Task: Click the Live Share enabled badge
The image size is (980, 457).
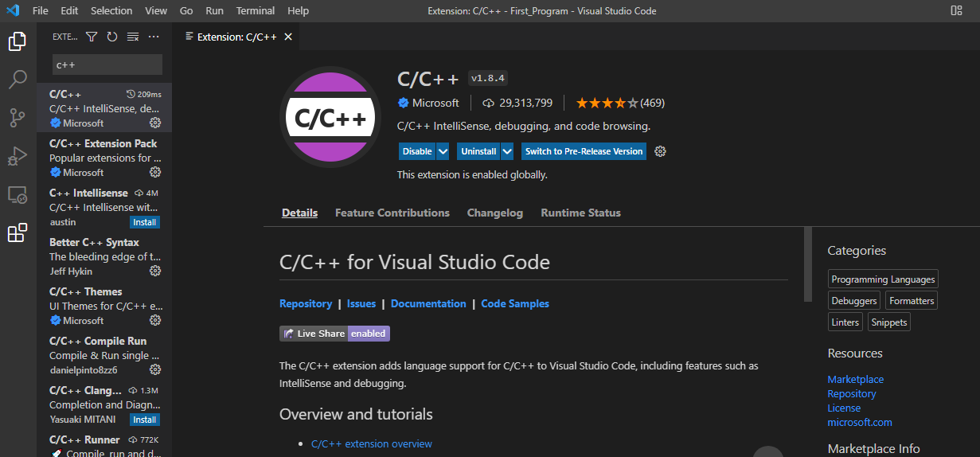Action: coord(334,334)
